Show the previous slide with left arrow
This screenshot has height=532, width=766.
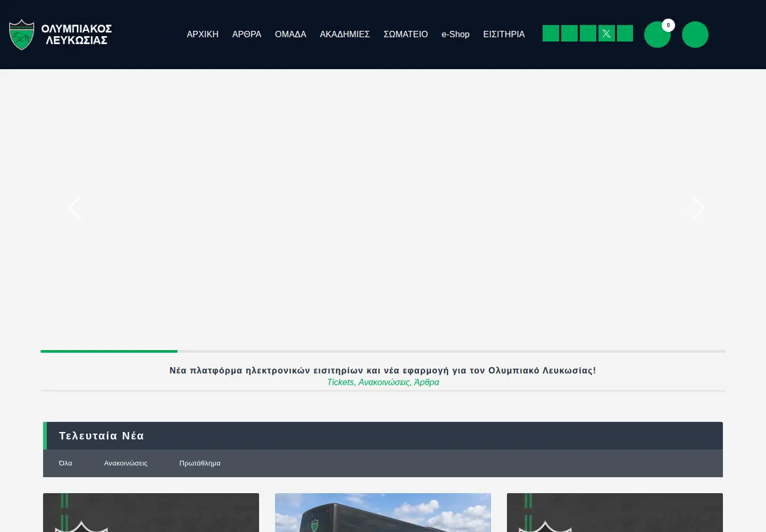click(75, 208)
